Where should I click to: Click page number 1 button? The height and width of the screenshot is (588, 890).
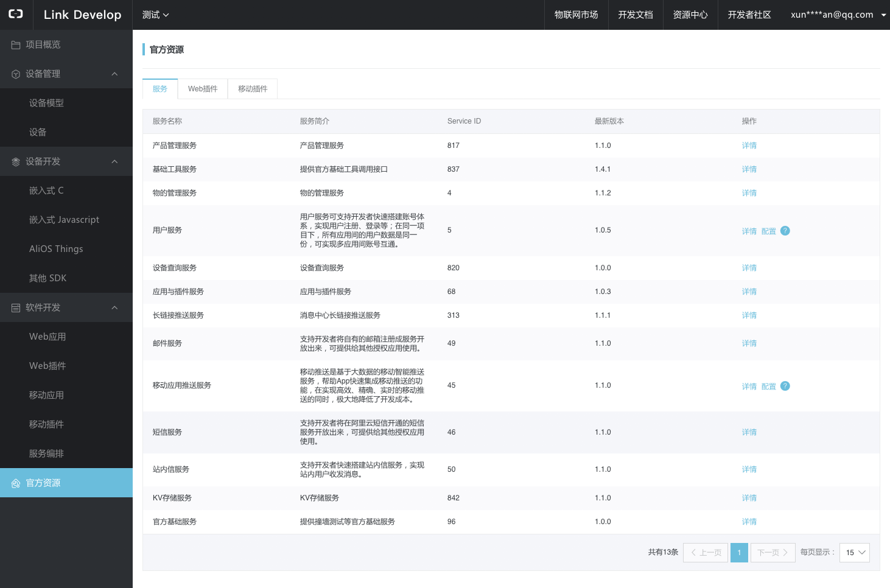click(x=739, y=553)
